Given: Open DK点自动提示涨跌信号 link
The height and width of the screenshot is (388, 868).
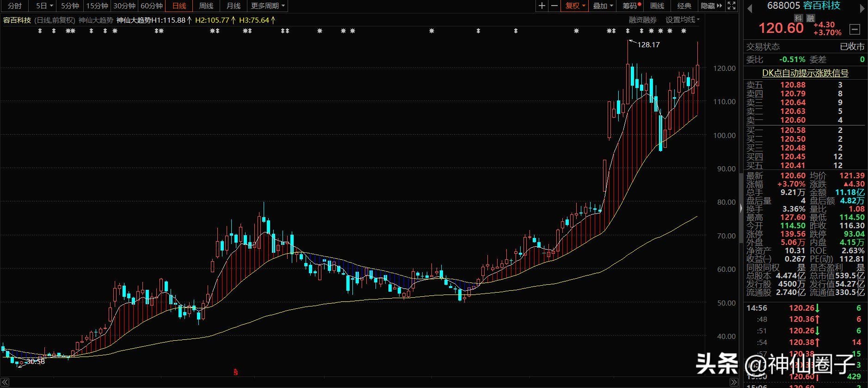Looking at the screenshot, I should point(805,73).
